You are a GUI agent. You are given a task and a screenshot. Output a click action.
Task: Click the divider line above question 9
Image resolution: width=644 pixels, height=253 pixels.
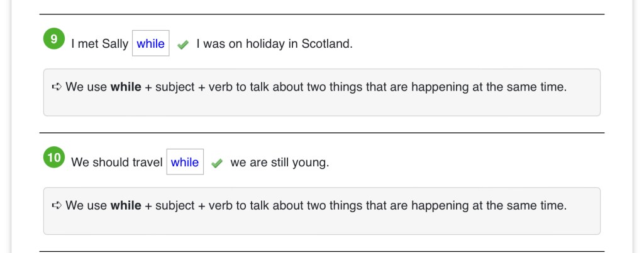[x=321, y=14]
